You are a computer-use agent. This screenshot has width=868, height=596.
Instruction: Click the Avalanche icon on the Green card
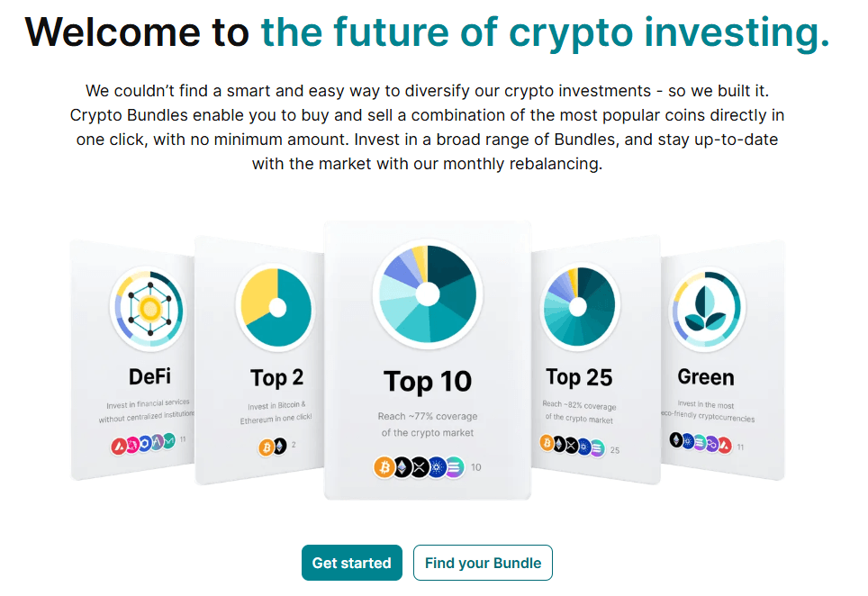coord(724,443)
